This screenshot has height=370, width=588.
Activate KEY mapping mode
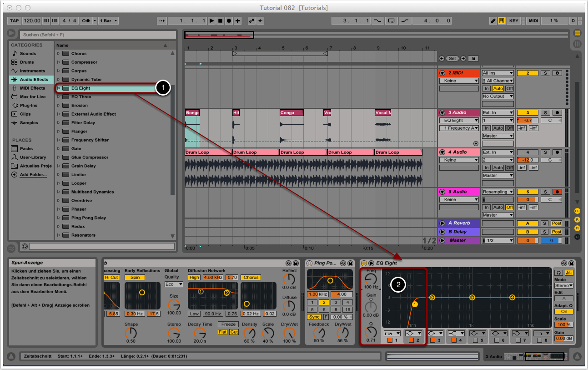point(514,20)
